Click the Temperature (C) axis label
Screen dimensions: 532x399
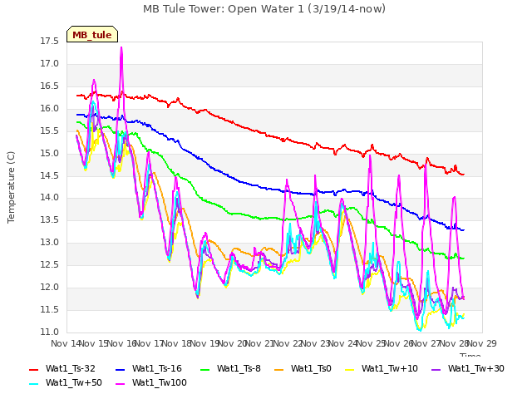coord(11,187)
